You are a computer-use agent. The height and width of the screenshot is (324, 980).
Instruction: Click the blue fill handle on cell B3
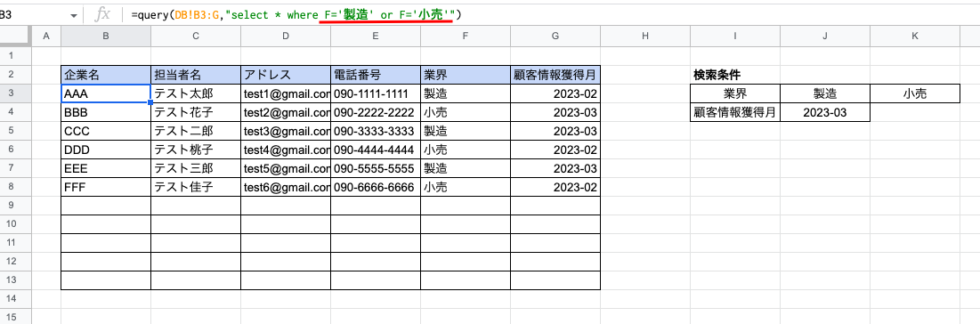[150, 102]
